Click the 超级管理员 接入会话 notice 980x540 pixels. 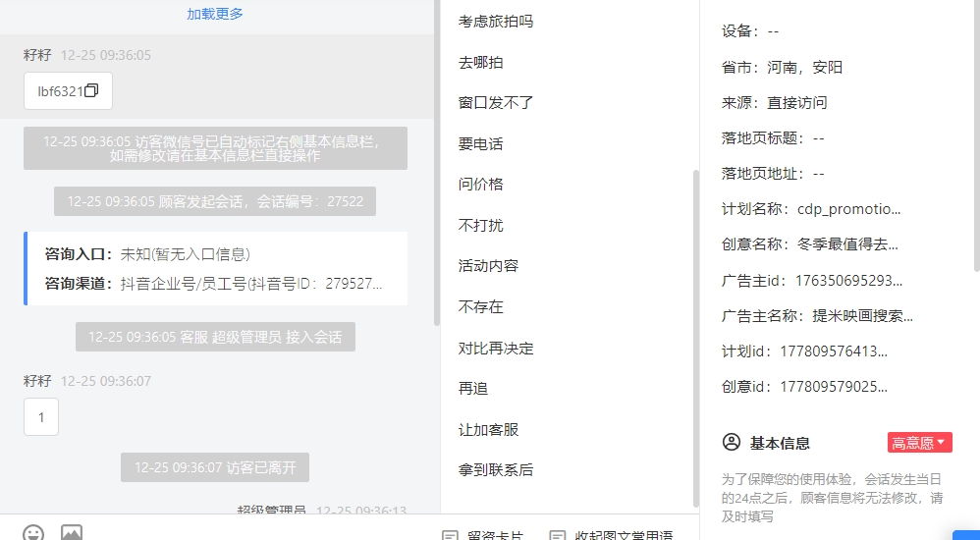click(x=215, y=337)
